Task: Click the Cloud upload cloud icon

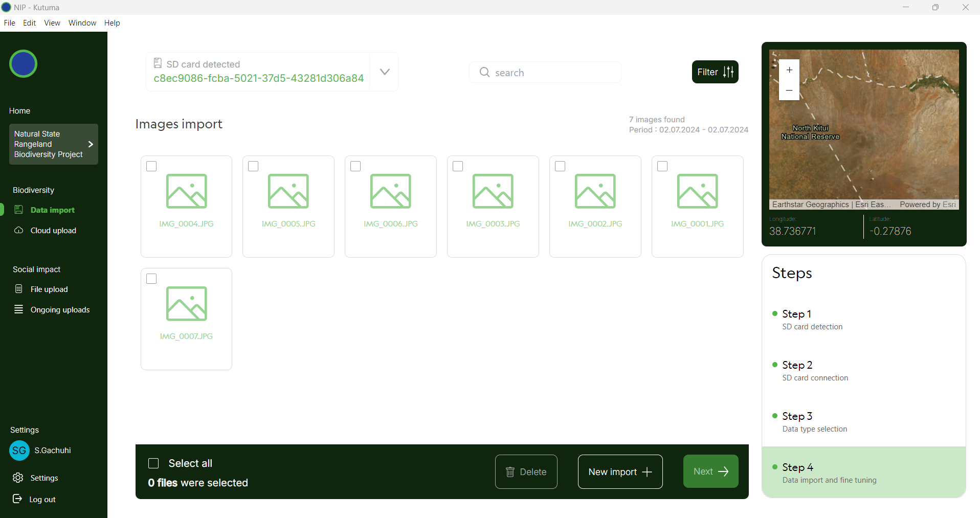Action: tap(19, 230)
